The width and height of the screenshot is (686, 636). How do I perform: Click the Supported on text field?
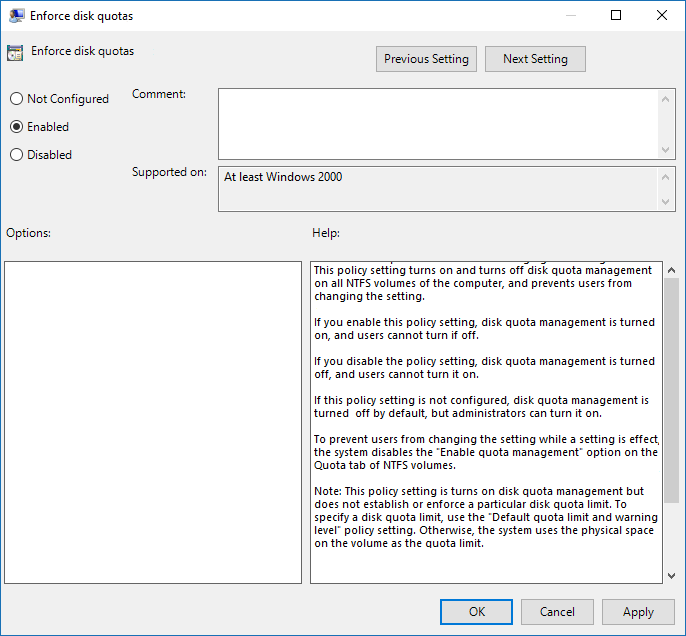tap(438, 189)
